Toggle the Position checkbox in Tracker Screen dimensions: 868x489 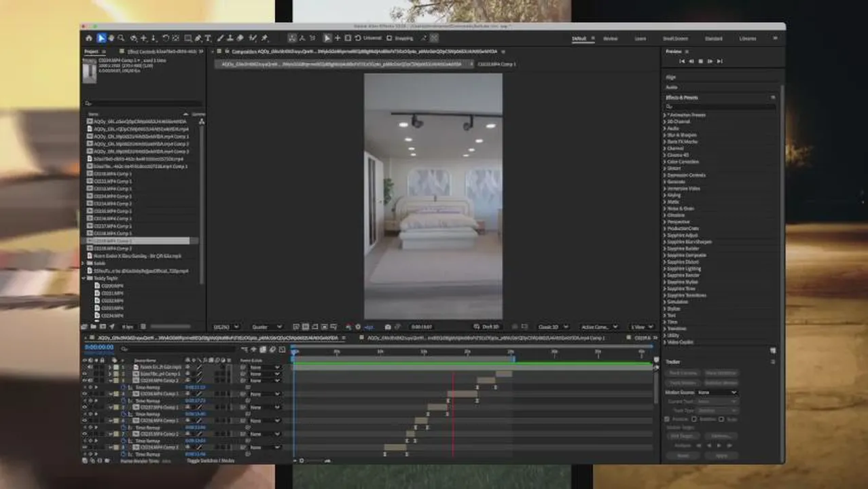click(x=667, y=419)
